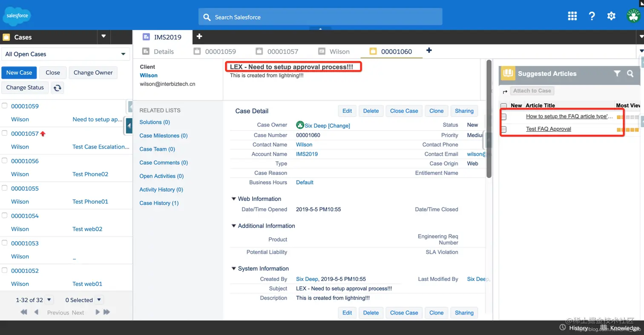Screen dimensions: 644x335
Task: Click the Change Owner button
Action: point(93,72)
